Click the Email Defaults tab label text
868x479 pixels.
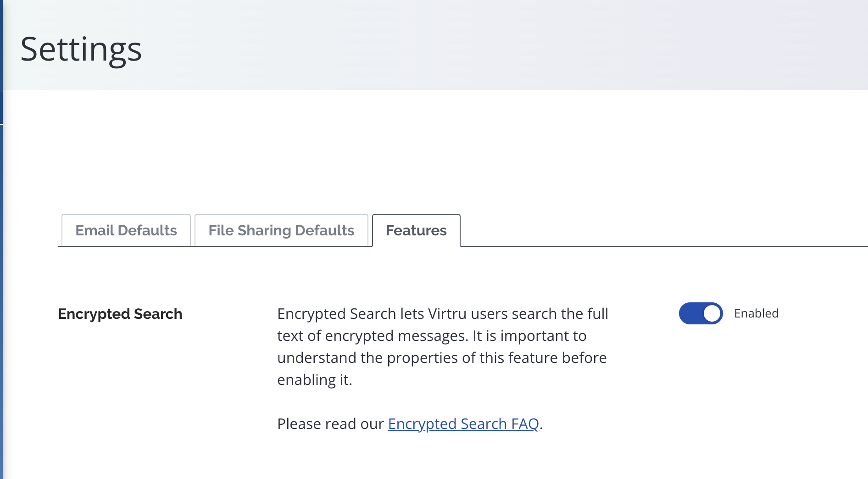(x=125, y=230)
